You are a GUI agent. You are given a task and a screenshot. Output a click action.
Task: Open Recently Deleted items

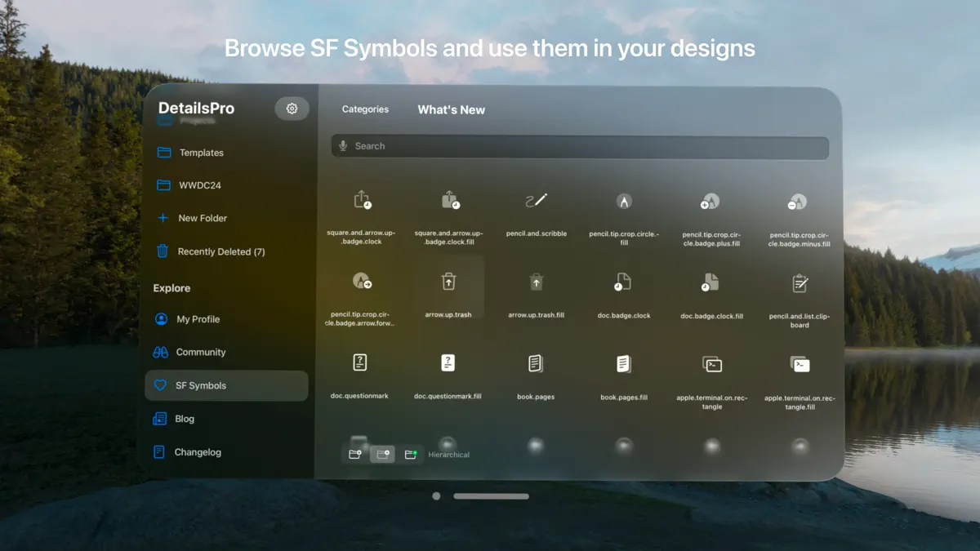point(219,251)
